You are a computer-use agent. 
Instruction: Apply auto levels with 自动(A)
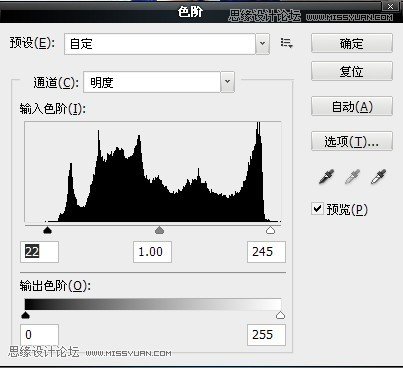pos(352,106)
